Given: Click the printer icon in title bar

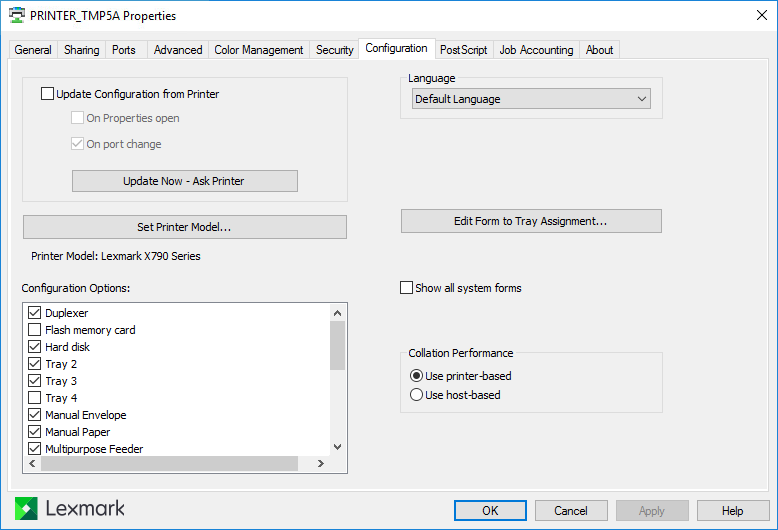Looking at the screenshot, I should 17,16.
